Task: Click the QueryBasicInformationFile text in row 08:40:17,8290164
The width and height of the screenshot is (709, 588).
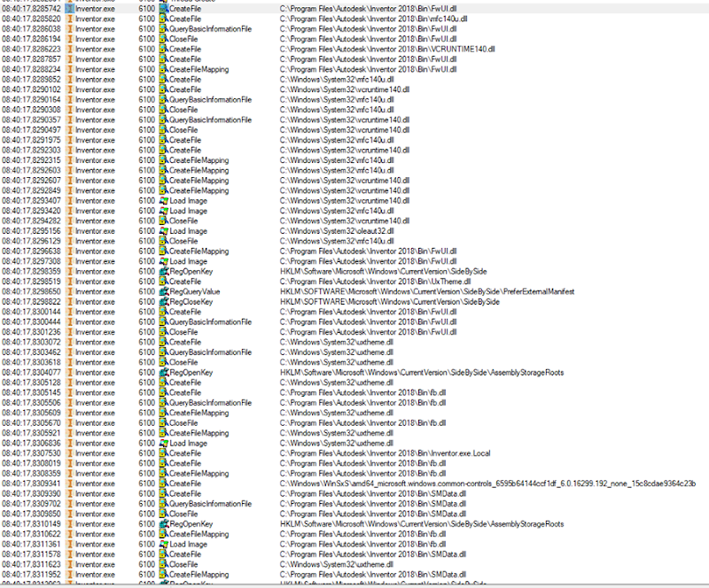Action: click(210, 99)
